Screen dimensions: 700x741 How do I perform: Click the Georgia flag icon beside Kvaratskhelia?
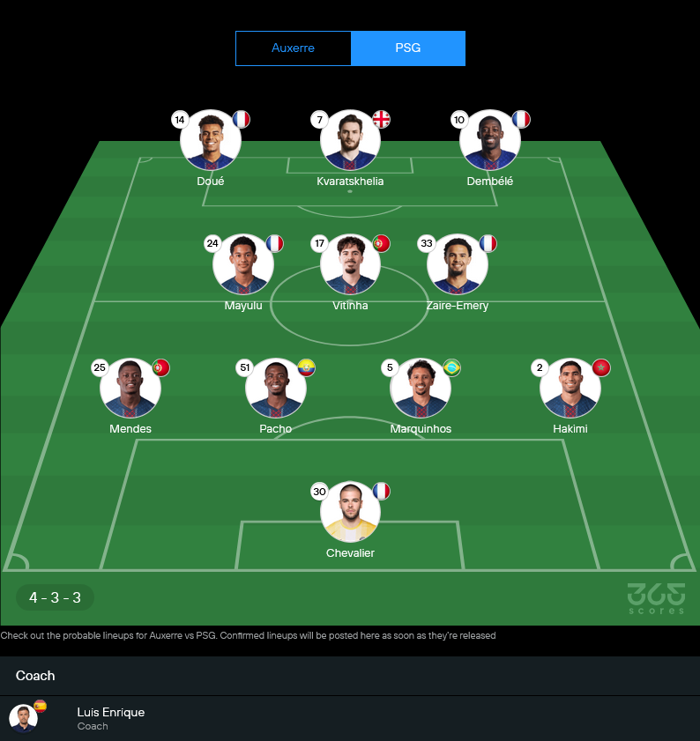[381, 120]
